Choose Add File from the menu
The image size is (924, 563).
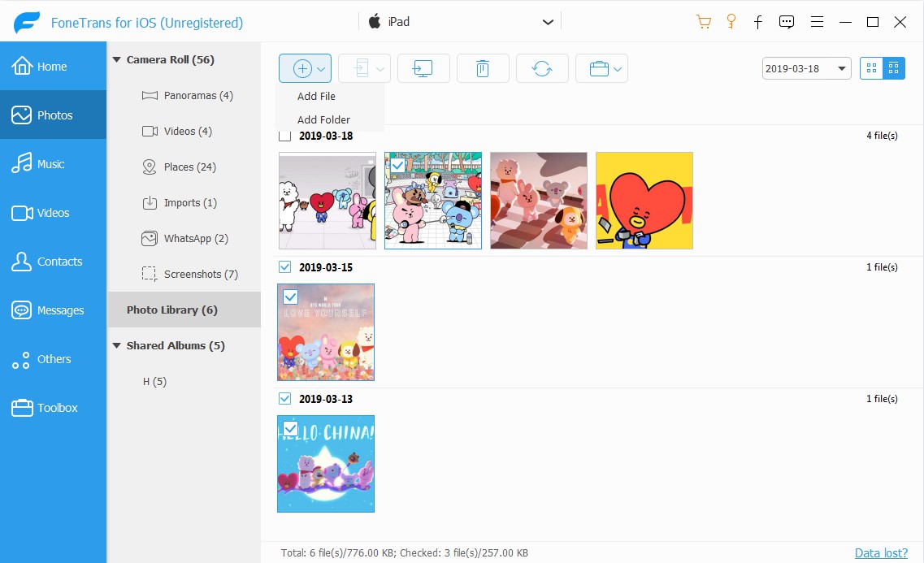click(316, 96)
